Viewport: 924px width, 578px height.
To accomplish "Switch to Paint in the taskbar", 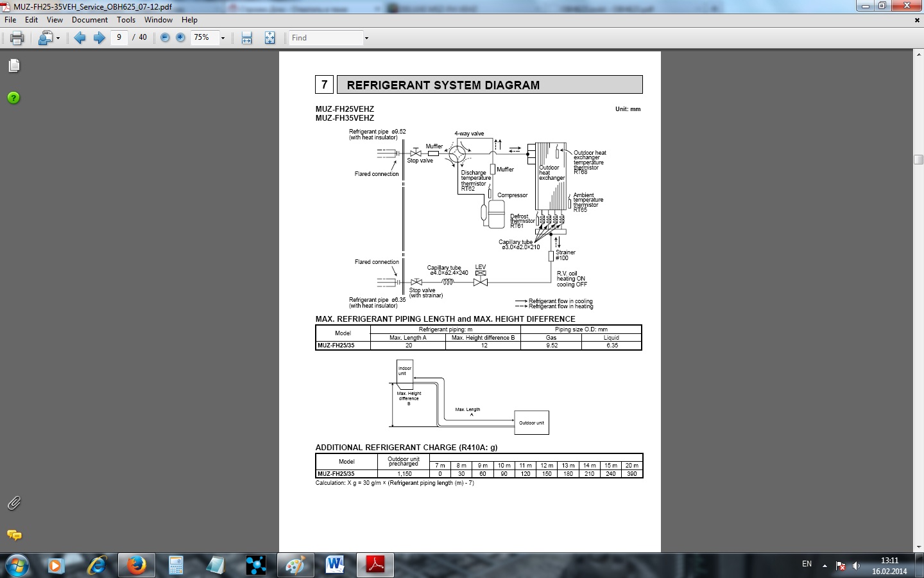I will click(x=295, y=566).
